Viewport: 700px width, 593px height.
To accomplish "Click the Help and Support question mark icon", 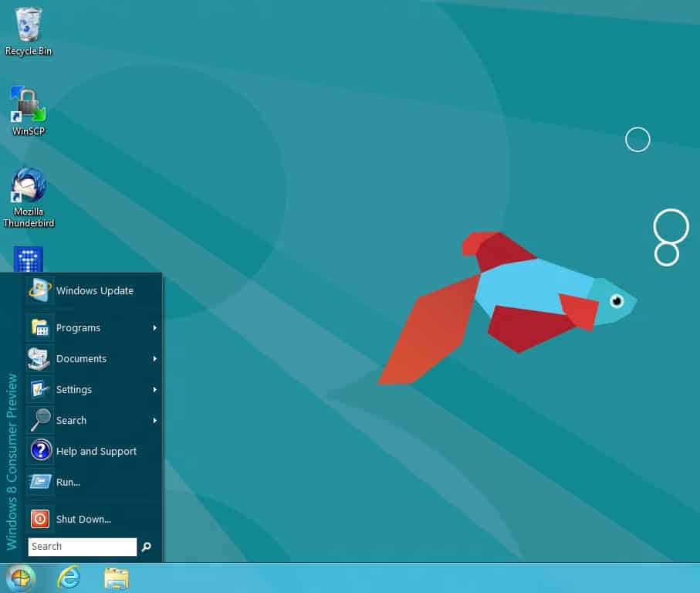I will tap(41, 450).
